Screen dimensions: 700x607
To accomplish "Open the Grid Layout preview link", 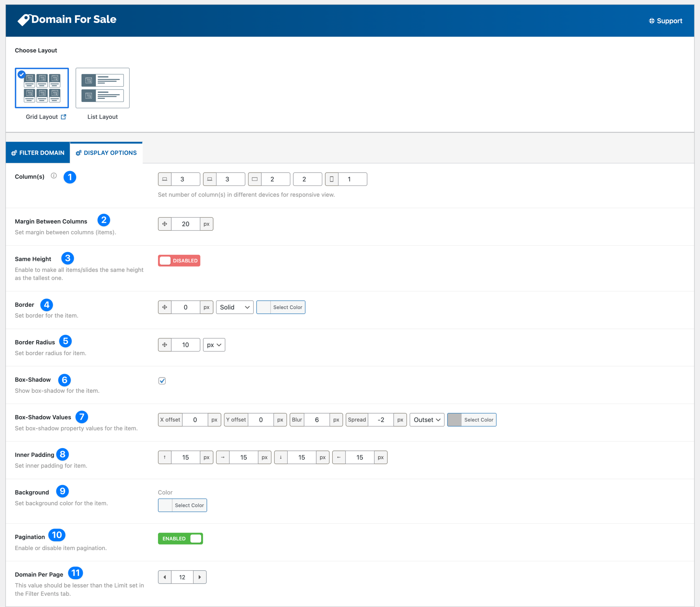I will [64, 116].
